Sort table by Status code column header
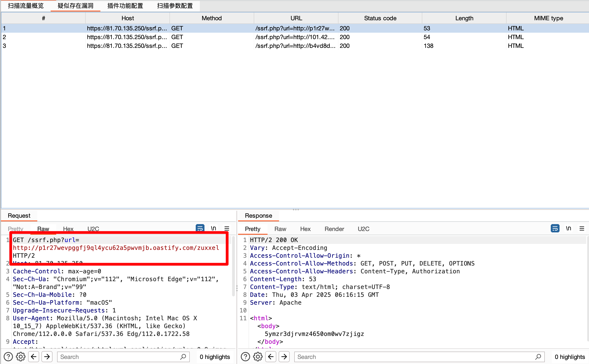589x364 pixels. pos(380,18)
